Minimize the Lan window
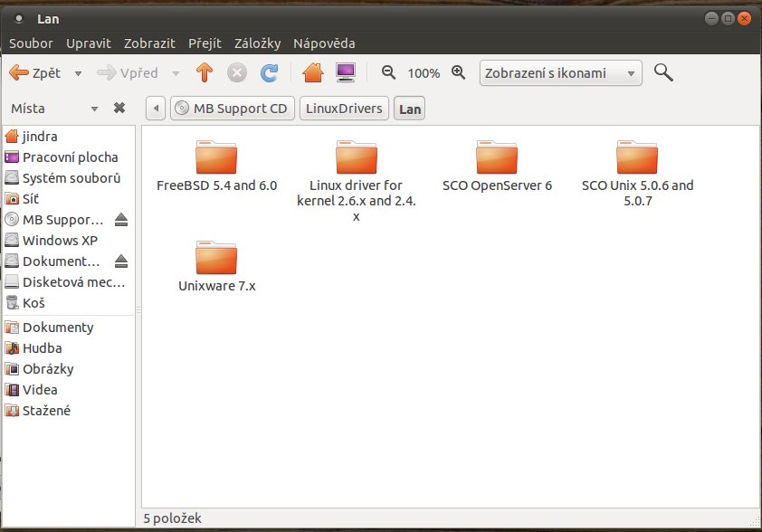The image size is (762, 532). coord(711,18)
